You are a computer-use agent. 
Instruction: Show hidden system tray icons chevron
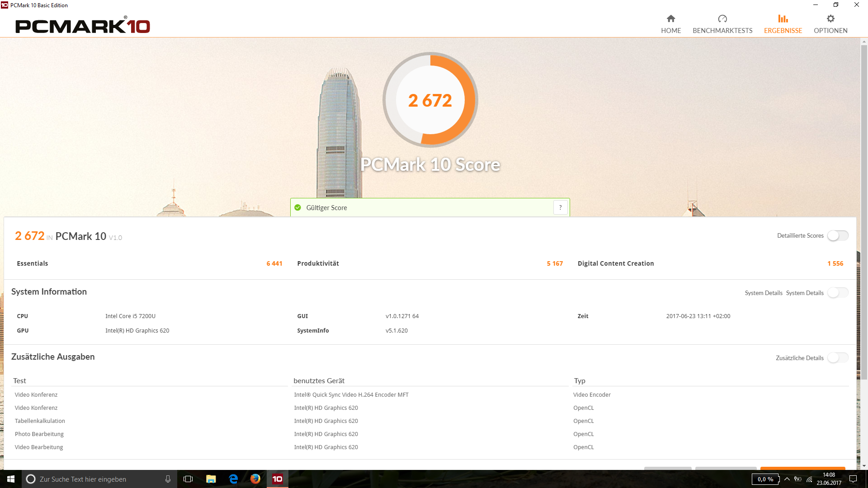[x=787, y=479]
